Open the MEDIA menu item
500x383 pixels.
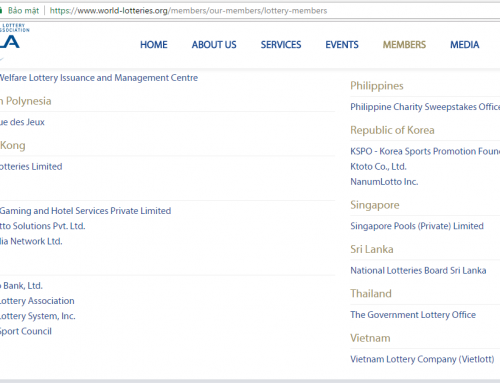pos(465,45)
